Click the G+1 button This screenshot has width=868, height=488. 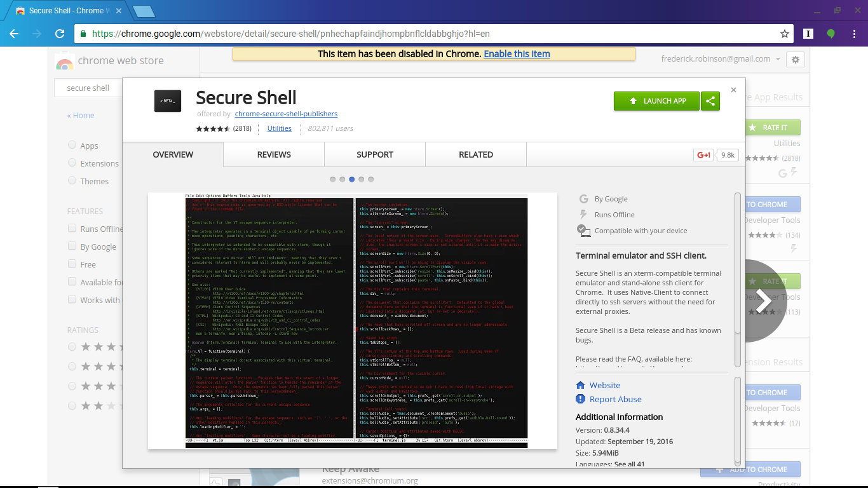tap(703, 155)
